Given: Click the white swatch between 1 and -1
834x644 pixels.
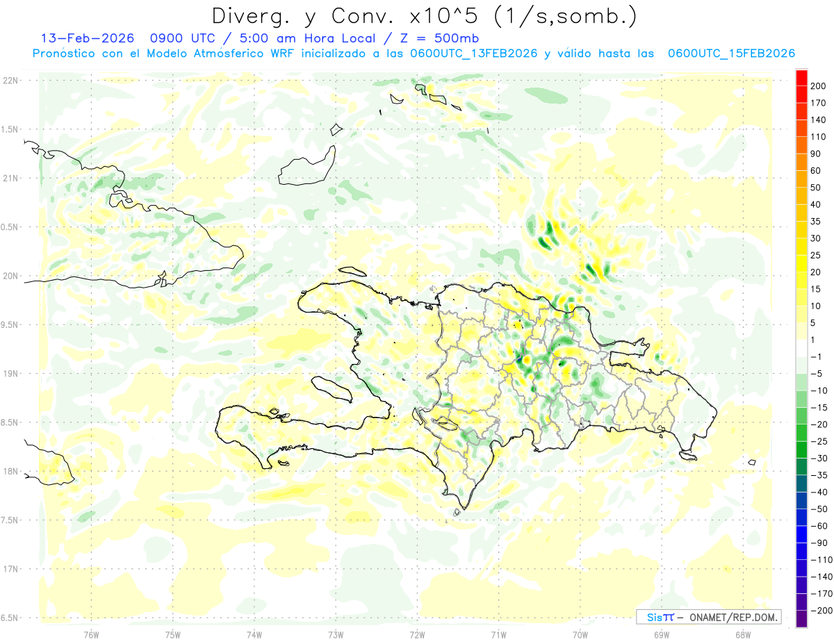Looking at the screenshot, I should click(x=801, y=348).
